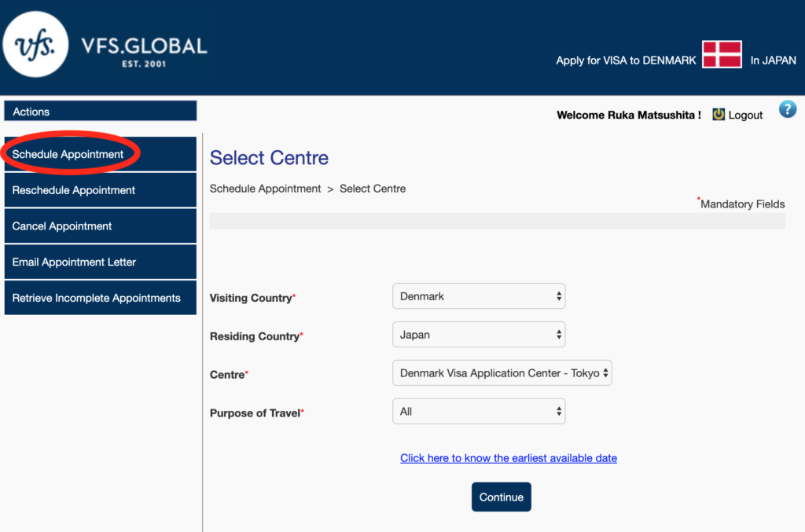Click the earliest available date link
805x532 pixels.
tap(509, 458)
